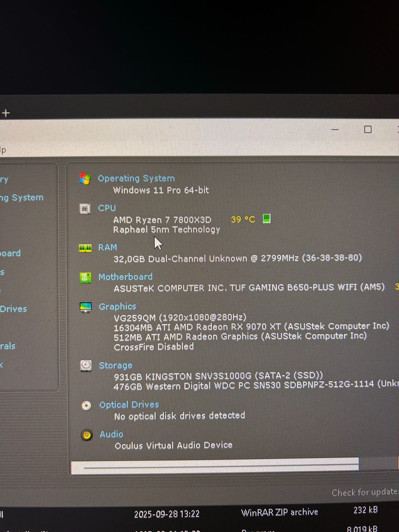Click the 512MB AMD Radeon Graphics line
The image size is (399, 532).
(240, 336)
